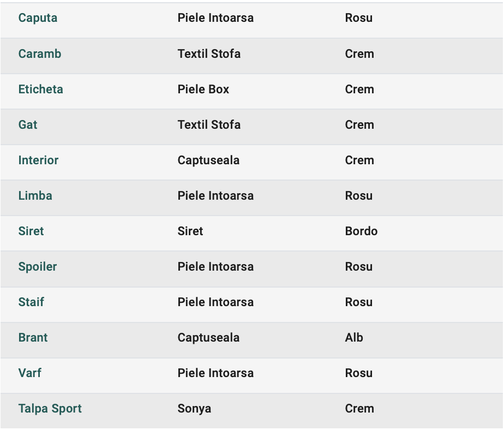
Task: Select the Limba component label
Action: pos(35,195)
